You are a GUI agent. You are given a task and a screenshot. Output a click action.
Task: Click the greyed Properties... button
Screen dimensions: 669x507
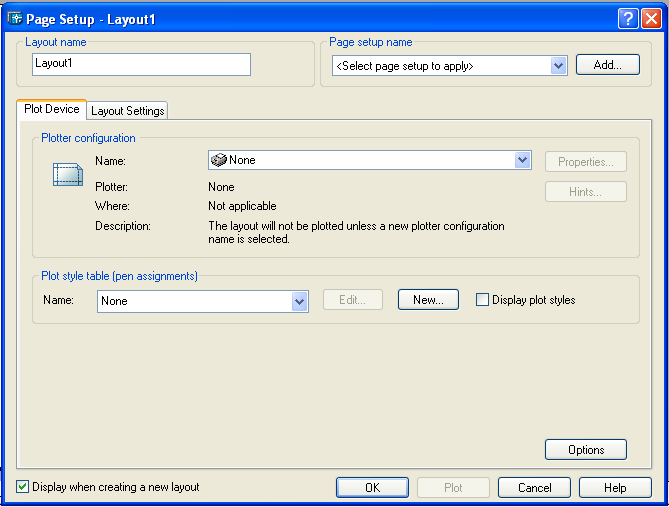586,162
